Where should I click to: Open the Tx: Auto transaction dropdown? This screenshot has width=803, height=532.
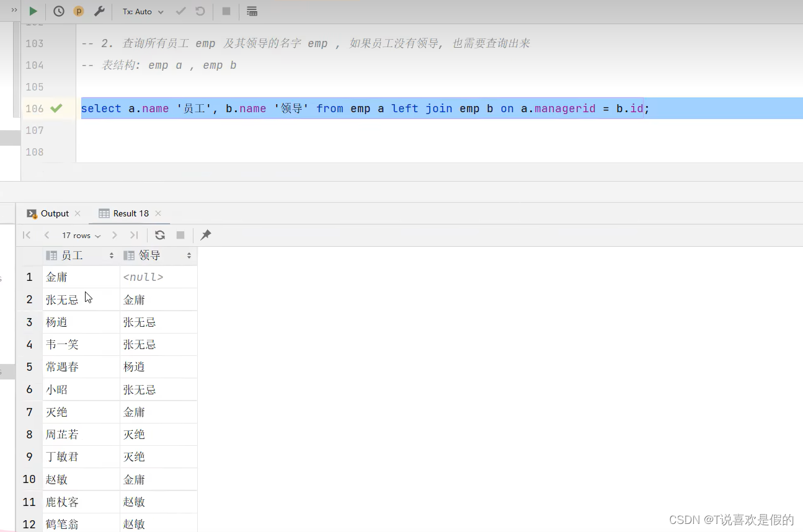[143, 12]
